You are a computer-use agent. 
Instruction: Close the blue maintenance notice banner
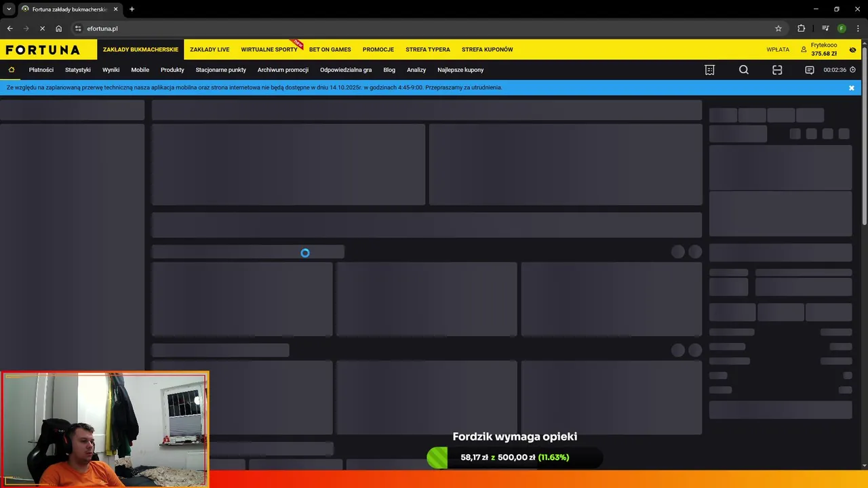[x=852, y=88]
